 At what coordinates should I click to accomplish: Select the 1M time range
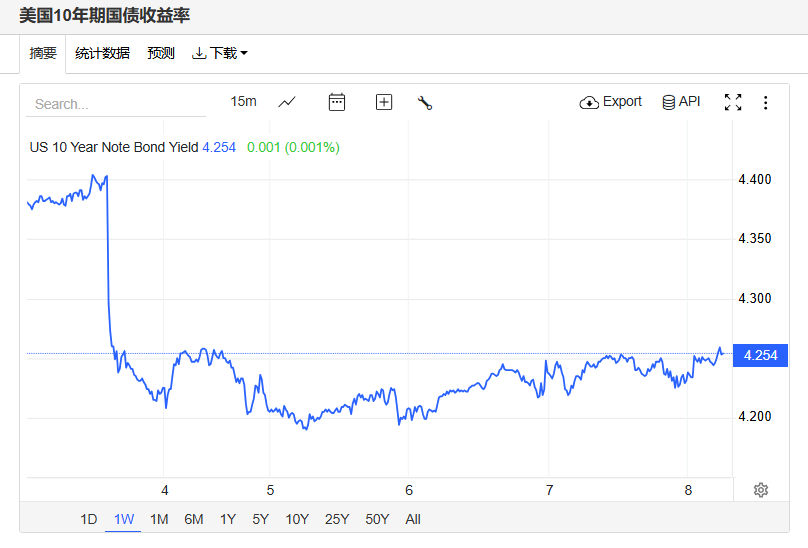click(159, 519)
